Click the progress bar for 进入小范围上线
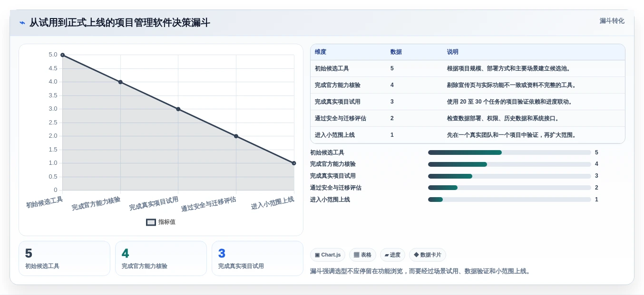This screenshot has width=644, height=295. 509,200
